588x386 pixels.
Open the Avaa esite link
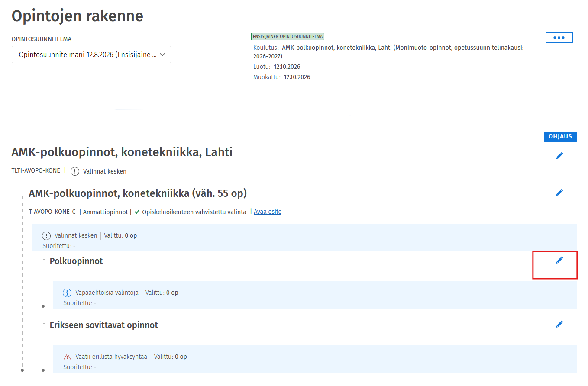click(268, 212)
